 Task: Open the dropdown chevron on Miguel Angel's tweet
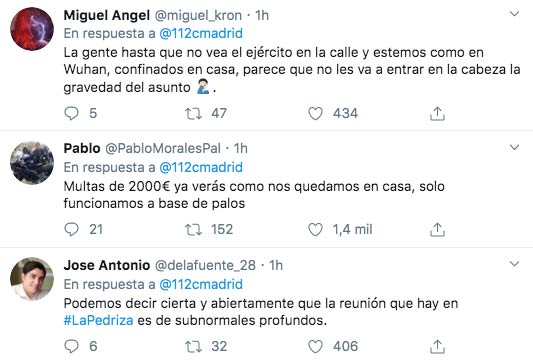(x=514, y=14)
